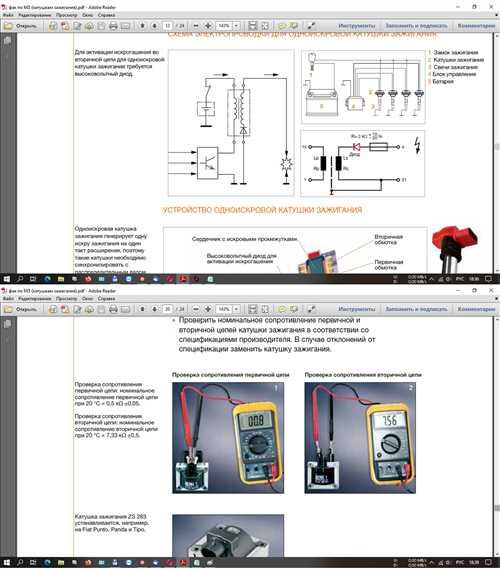Viewport: 500px width, 570px height.
Task: Click Комментарии in the page-20 window
Action: point(476,309)
